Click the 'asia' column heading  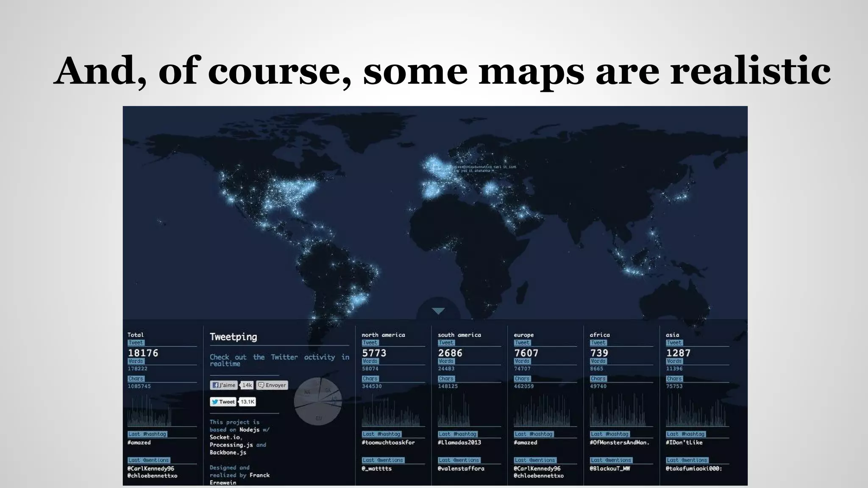click(673, 335)
